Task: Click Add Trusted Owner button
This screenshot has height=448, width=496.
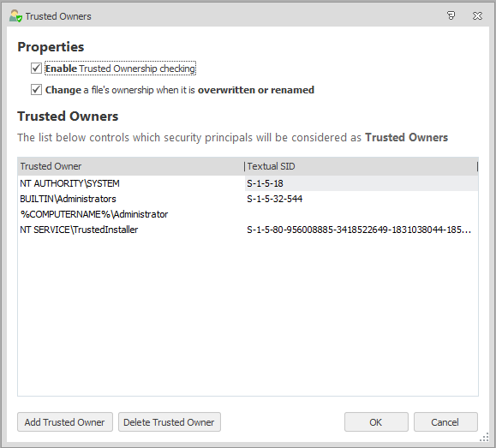Action: [65, 421]
